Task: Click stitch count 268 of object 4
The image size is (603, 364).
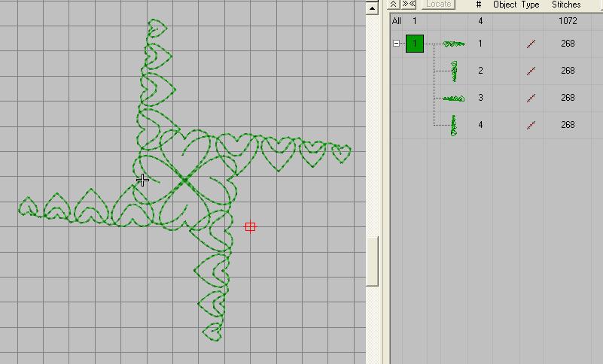Action: 568,125
